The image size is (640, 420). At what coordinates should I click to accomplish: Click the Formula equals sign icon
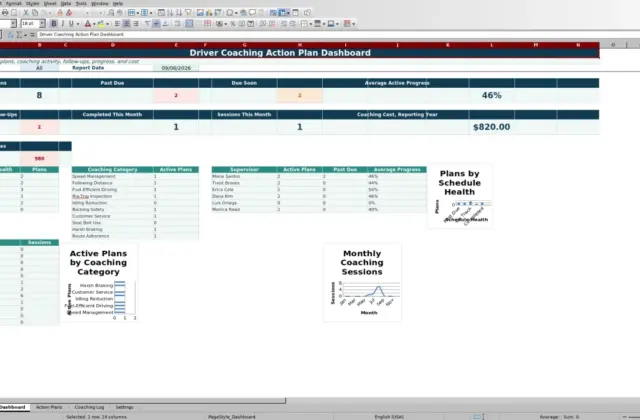pyautogui.click(x=32, y=35)
